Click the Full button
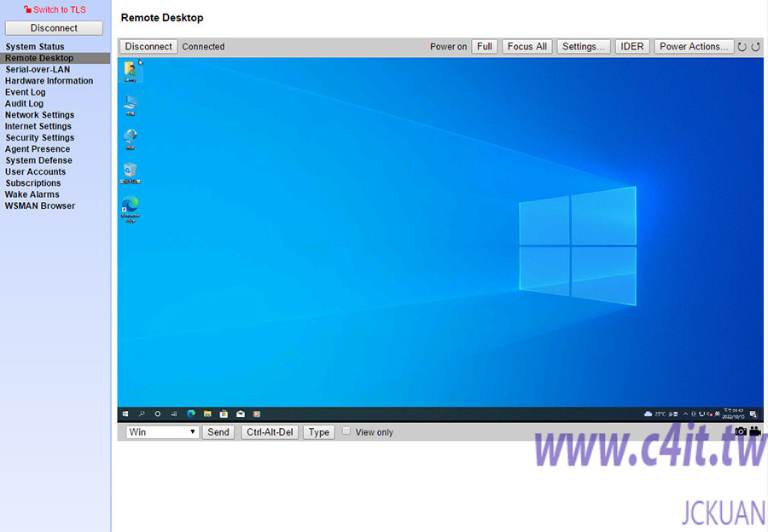Image resolution: width=768 pixels, height=532 pixels. pos(485,47)
